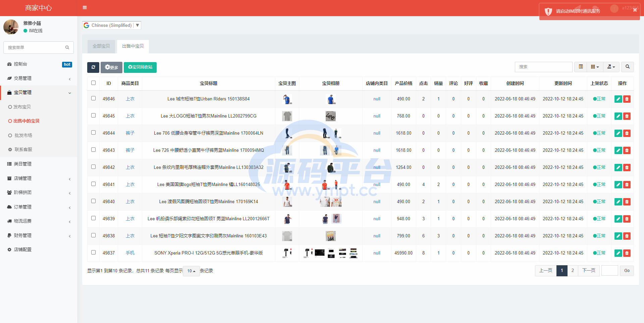Screen dimensions: 644x323
Task: Delete product 49843 with red trash icon
Action: pyautogui.click(x=627, y=150)
